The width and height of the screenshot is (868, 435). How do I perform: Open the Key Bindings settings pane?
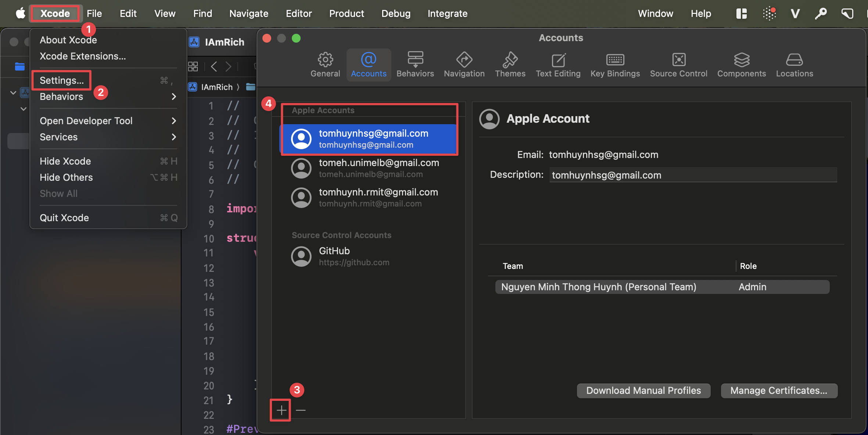click(615, 65)
